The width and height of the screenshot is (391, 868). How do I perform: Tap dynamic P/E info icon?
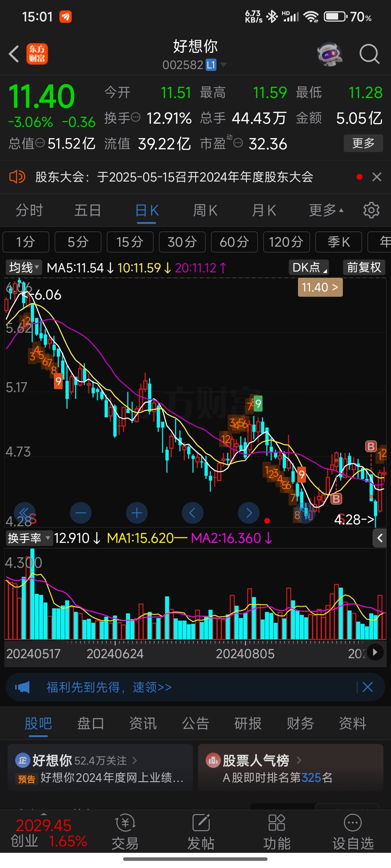238,143
